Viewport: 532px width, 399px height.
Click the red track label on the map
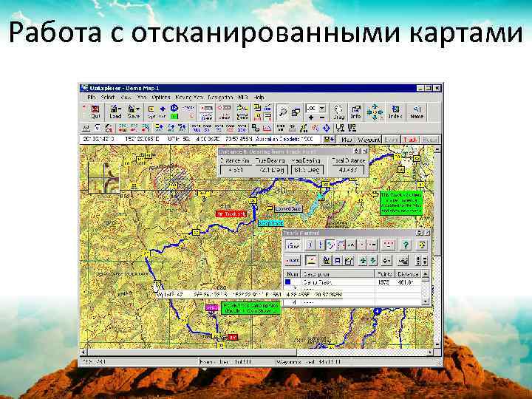[231, 214]
